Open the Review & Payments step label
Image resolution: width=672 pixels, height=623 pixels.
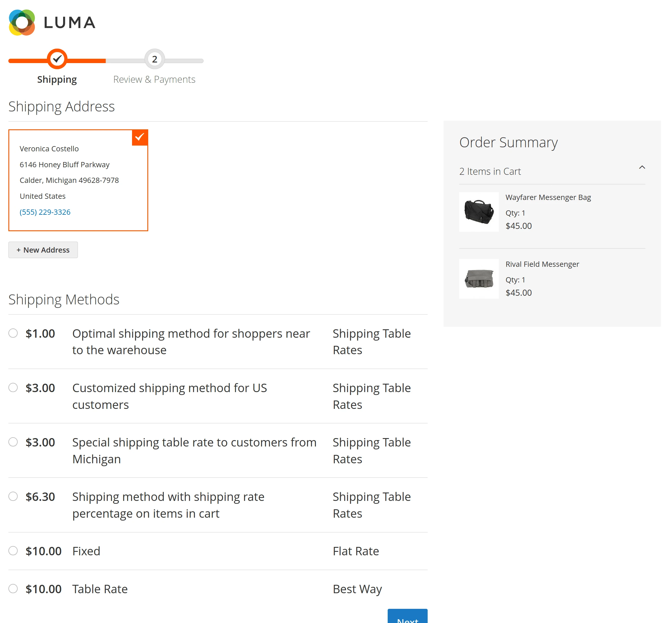click(x=154, y=80)
